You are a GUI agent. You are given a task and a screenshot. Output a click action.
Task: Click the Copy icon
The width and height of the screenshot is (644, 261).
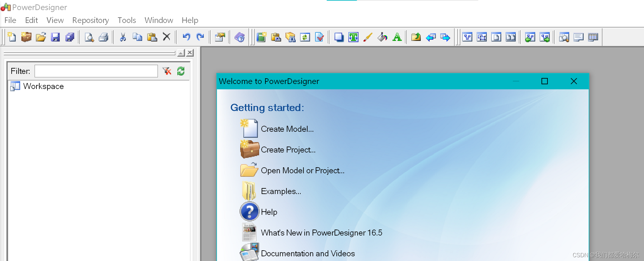(137, 37)
